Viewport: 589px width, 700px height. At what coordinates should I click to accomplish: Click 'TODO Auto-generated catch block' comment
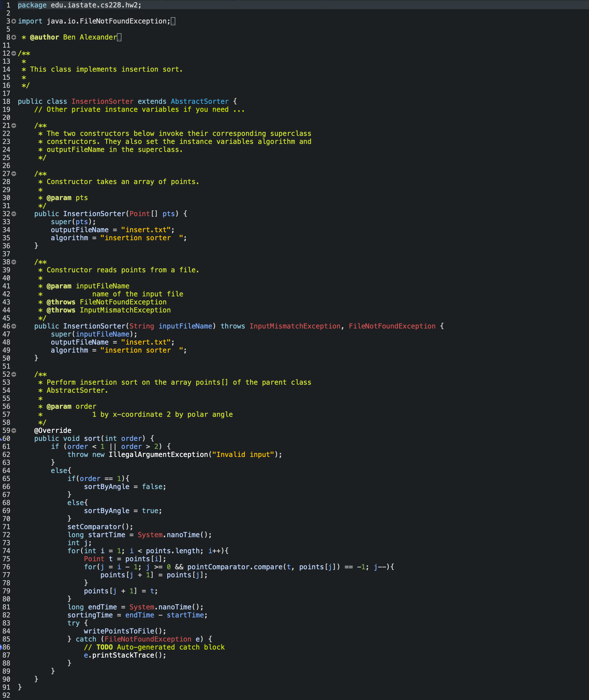tap(160, 647)
